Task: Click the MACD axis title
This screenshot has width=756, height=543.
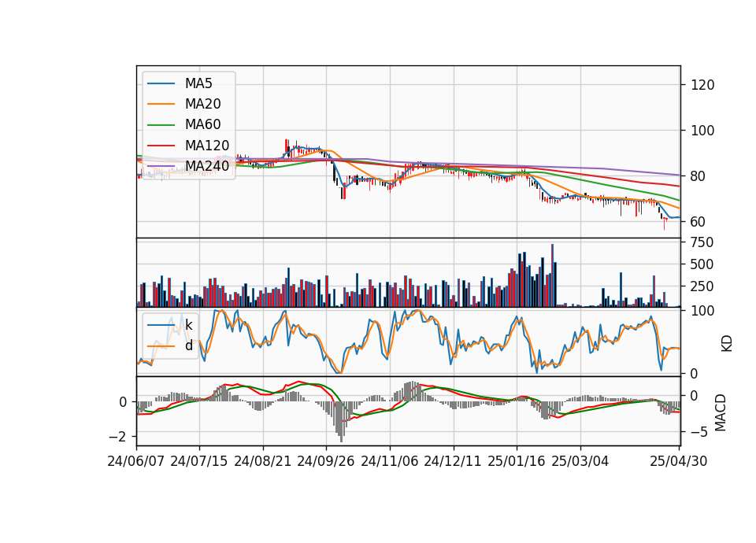Action: [721, 412]
